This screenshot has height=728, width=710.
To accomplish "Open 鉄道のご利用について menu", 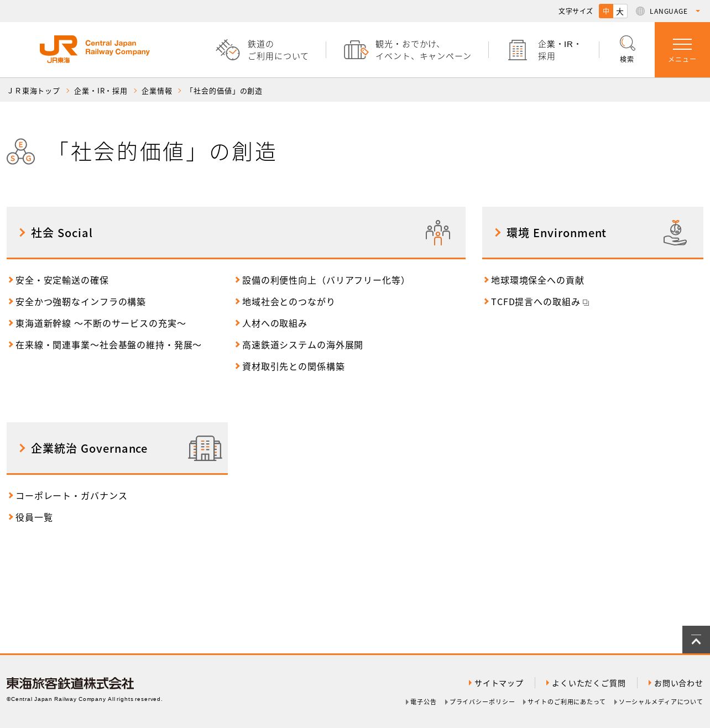I will tap(278, 50).
